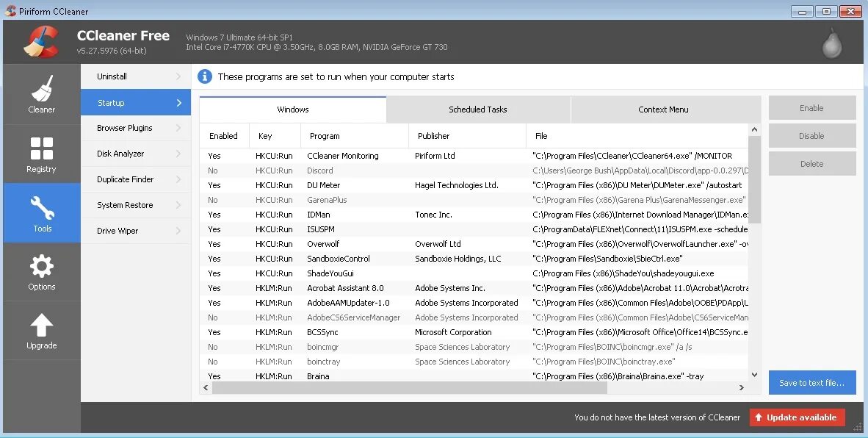Click Microsoft Corporation publisher cell
The width and height of the screenshot is (868, 438).
pyautogui.click(x=453, y=332)
